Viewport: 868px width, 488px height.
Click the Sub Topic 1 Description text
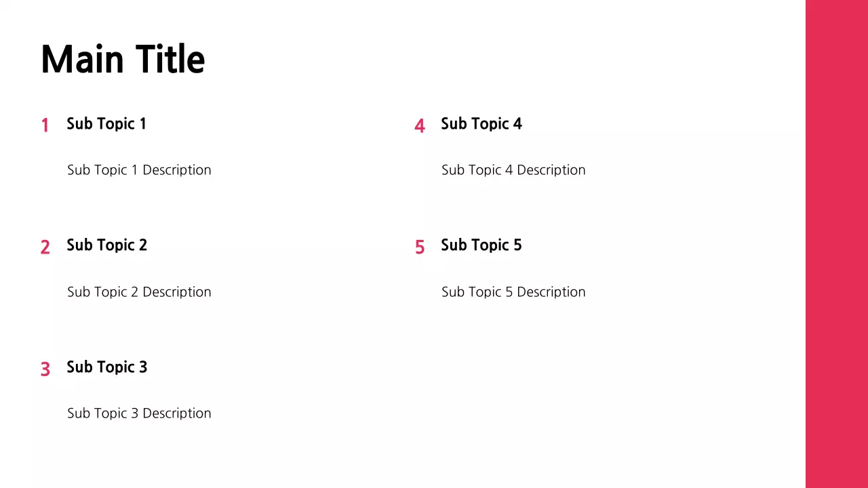[x=139, y=170]
